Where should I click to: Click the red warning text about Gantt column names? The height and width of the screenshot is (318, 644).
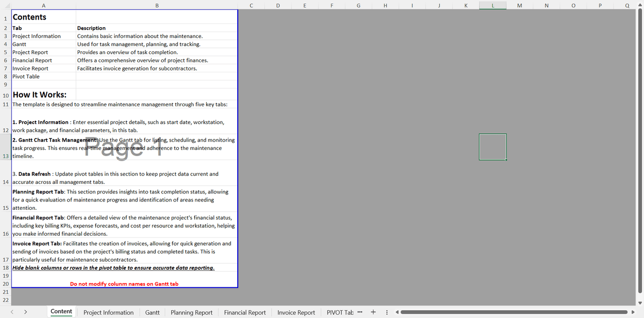(124, 284)
